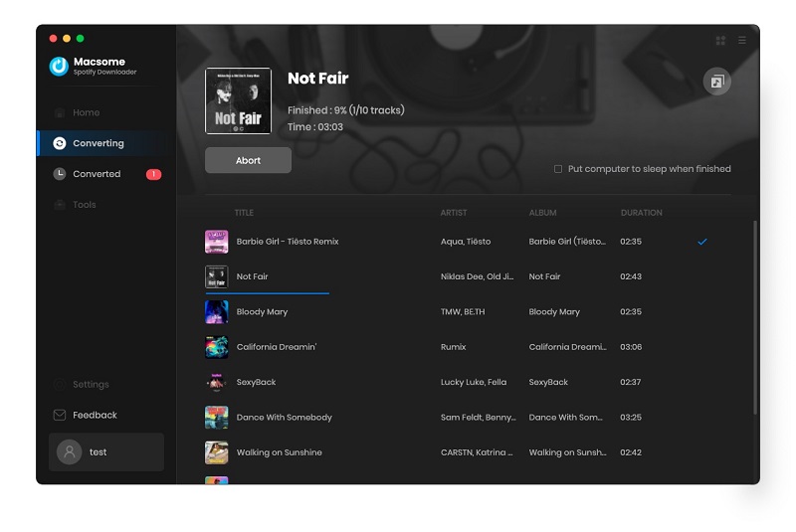
Task: Click the track list vertical scrollbar
Action: pos(755,317)
